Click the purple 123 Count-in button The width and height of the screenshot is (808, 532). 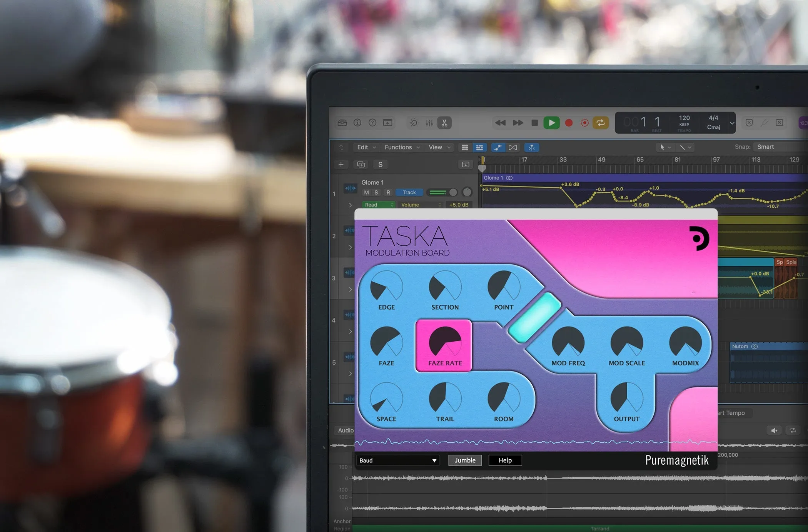coord(804,123)
